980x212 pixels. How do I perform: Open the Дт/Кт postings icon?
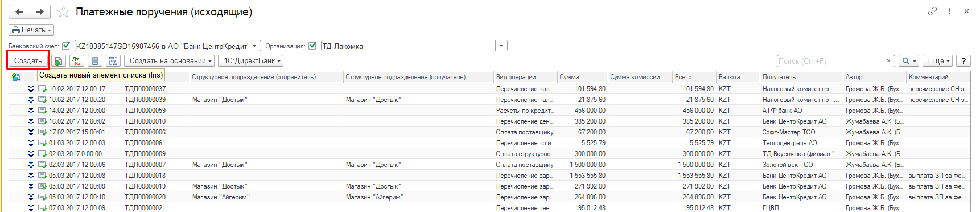77,61
